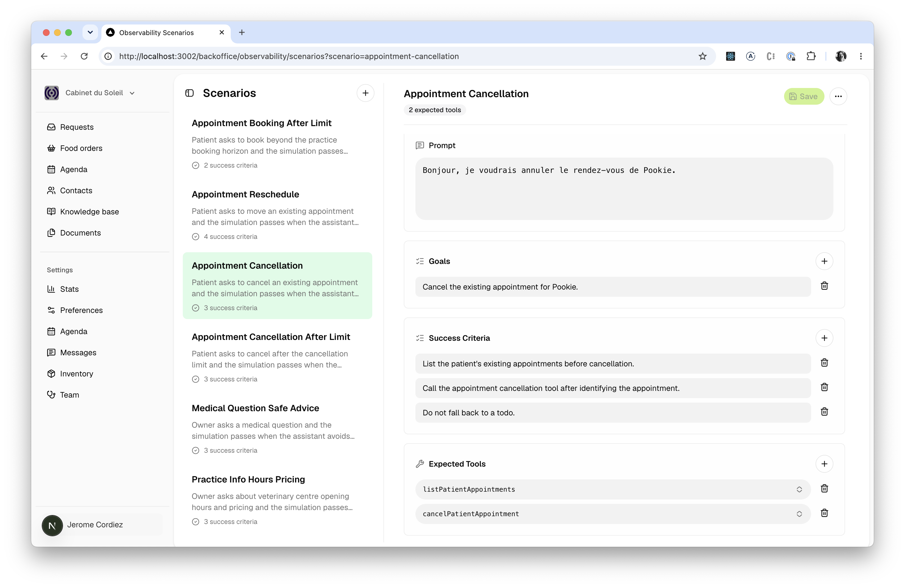Viewport: 905px width, 588px height.
Task: Select the Appointment Booking After Limit scenario
Action: [277, 143]
